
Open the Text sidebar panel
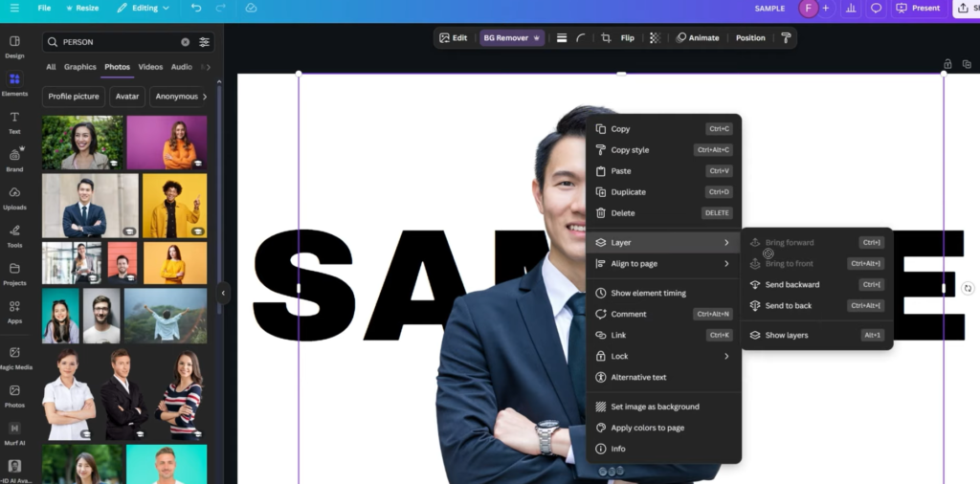click(x=14, y=122)
